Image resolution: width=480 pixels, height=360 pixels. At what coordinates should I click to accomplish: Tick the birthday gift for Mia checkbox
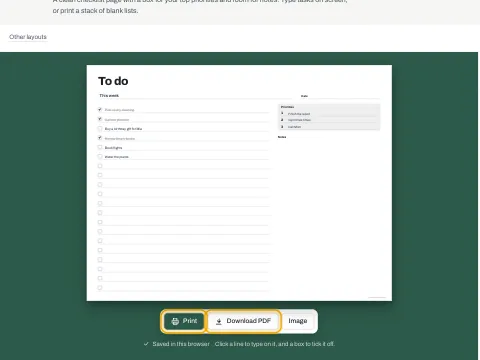tap(100, 128)
